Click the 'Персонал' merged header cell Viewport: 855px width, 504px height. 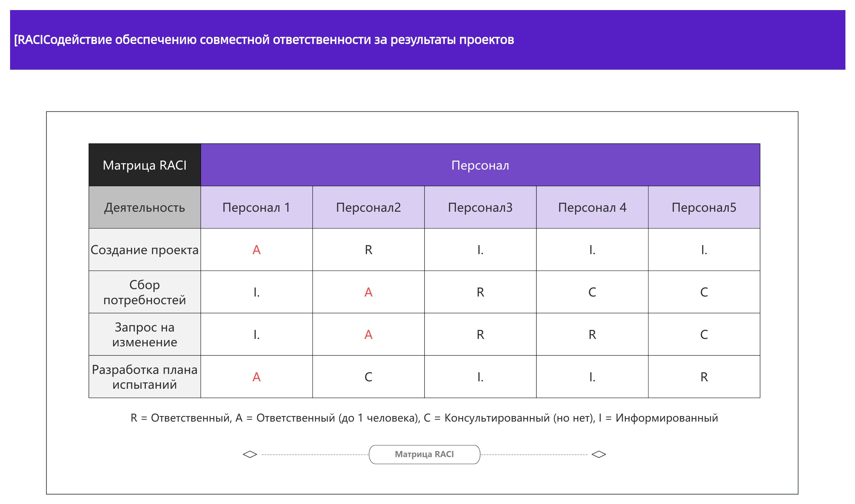tap(480, 165)
